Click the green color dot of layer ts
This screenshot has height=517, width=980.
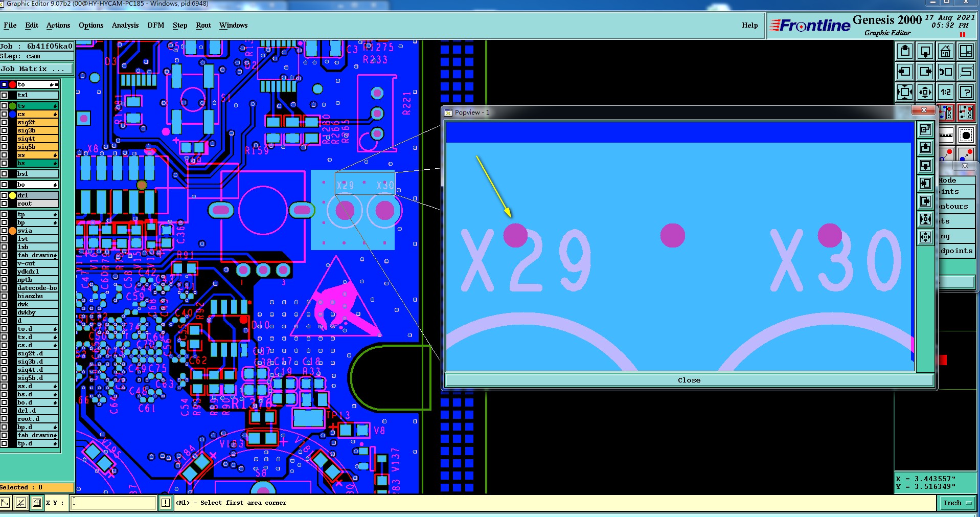(12, 106)
